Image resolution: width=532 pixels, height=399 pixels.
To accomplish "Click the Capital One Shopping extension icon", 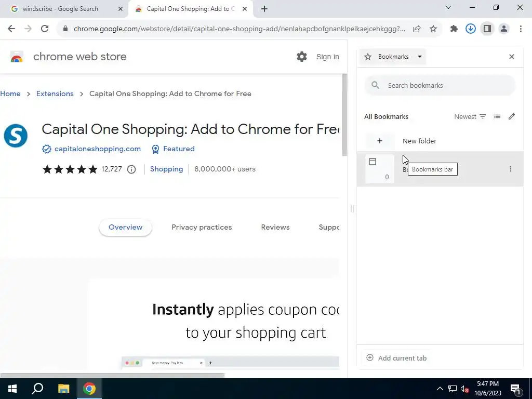I will click(x=16, y=136).
